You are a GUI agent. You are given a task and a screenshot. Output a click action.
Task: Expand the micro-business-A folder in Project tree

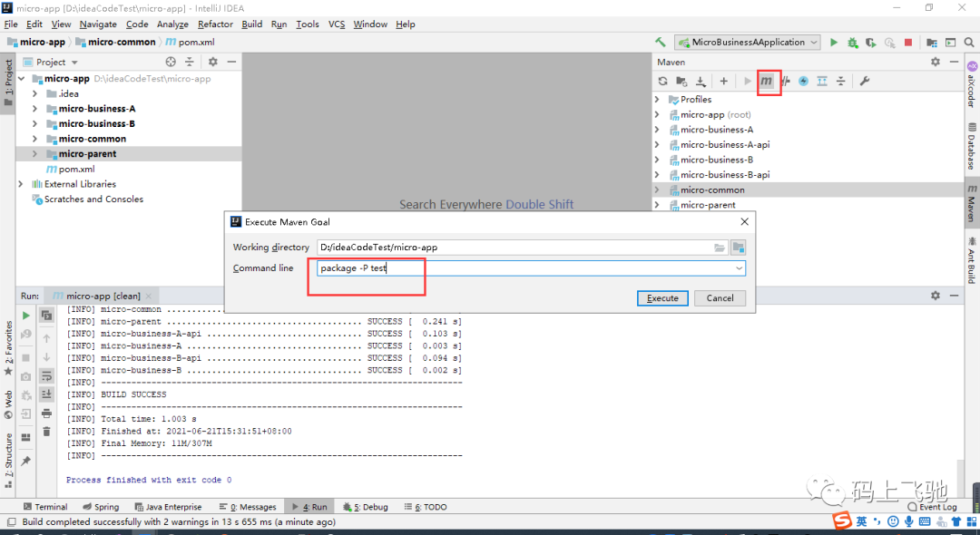(34, 109)
